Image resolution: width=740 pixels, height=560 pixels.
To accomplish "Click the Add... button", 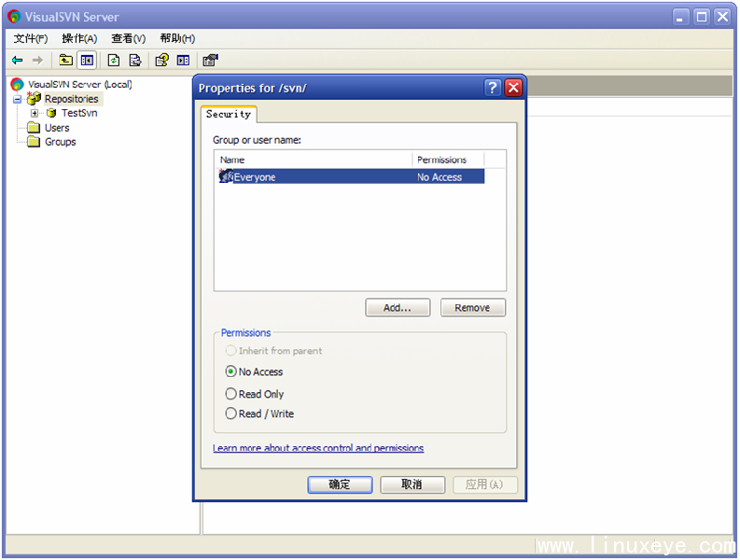I will pyautogui.click(x=398, y=307).
